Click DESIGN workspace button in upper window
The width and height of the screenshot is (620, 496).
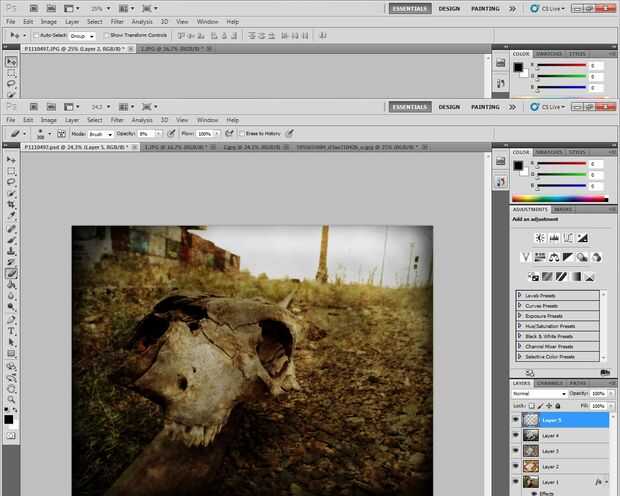[x=449, y=8]
